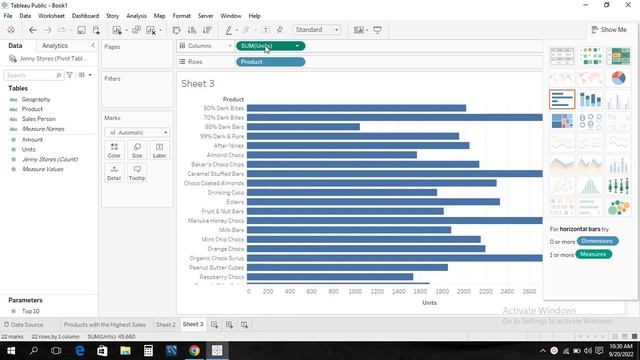
Task: Click the New Dashboard tab icon
Action: click(x=229, y=324)
